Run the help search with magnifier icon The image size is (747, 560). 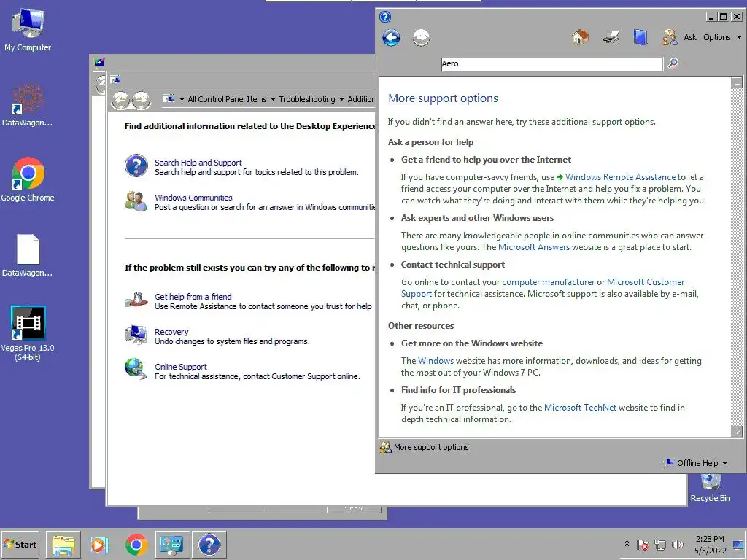[x=673, y=63]
